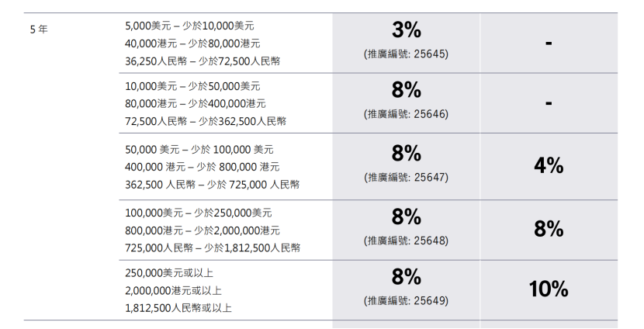This screenshot has height=329, width=644.
Task: Click the 8% right of promotion code 25648
Action: 549,228
